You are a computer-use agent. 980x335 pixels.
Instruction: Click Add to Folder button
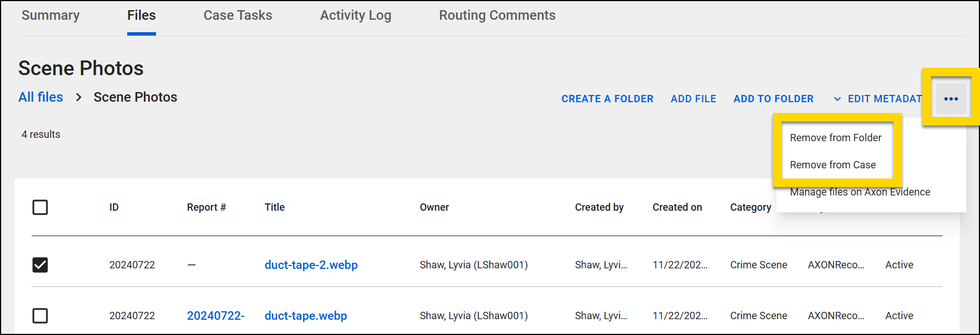coord(773,99)
